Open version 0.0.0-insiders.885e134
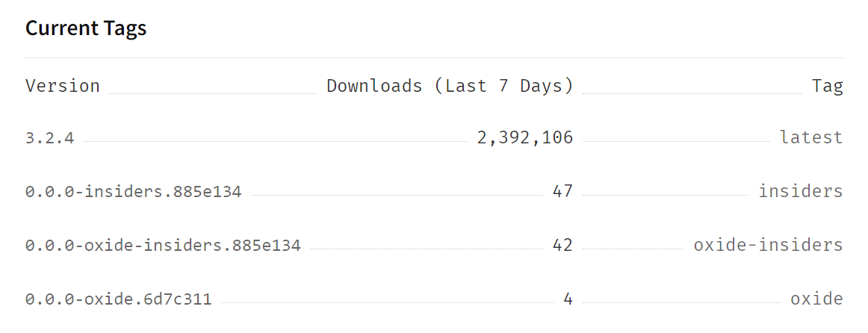868x333 pixels. [x=133, y=192]
